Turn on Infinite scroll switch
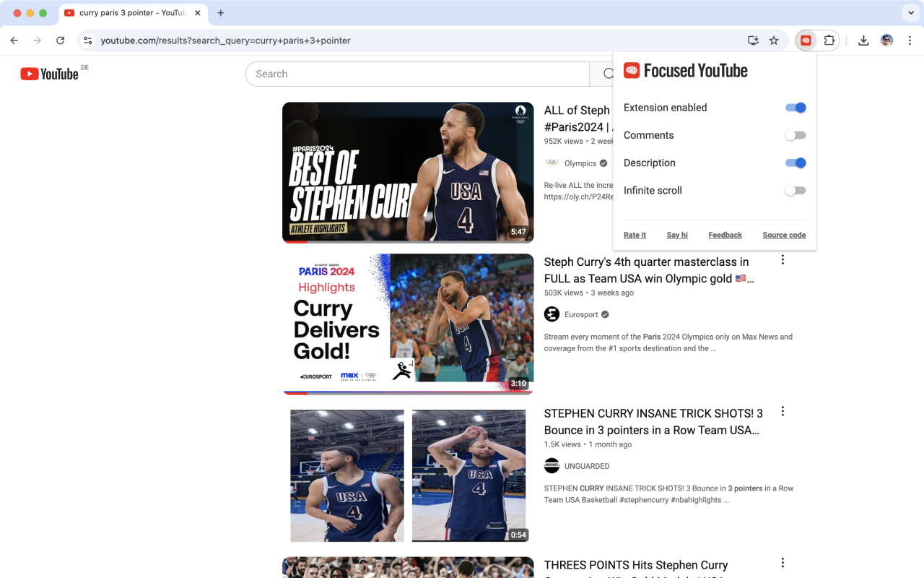Screen dimensions: 924x578 tap(796, 191)
